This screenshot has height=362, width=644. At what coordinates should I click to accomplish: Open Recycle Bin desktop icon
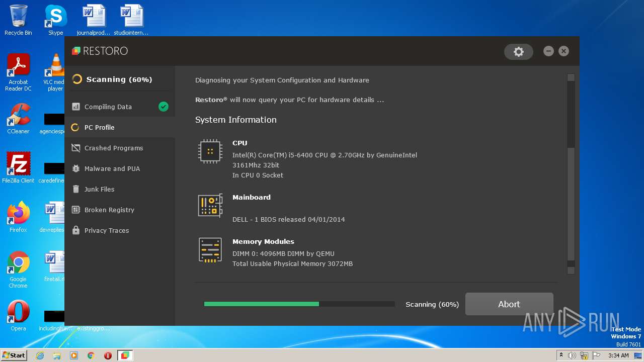point(18,20)
